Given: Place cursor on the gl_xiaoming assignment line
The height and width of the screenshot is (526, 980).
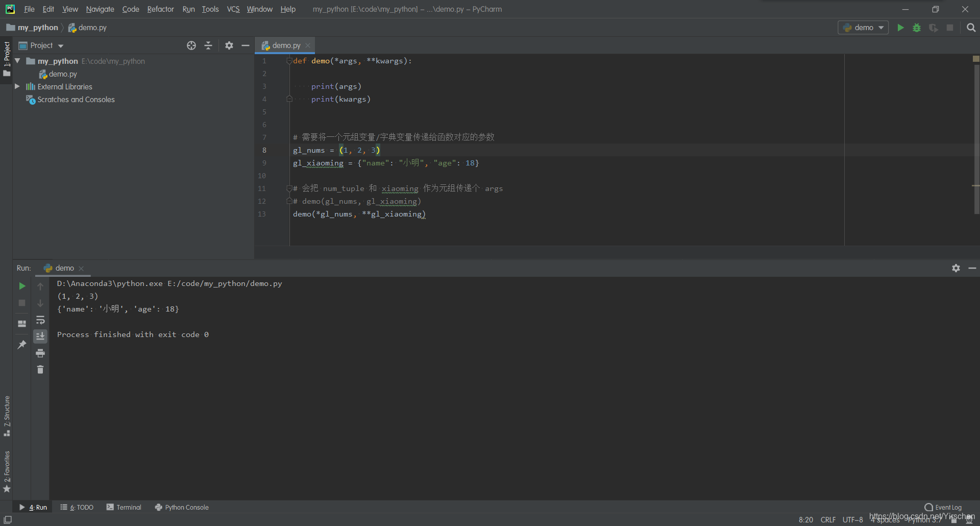Looking at the screenshot, I should click(x=386, y=163).
